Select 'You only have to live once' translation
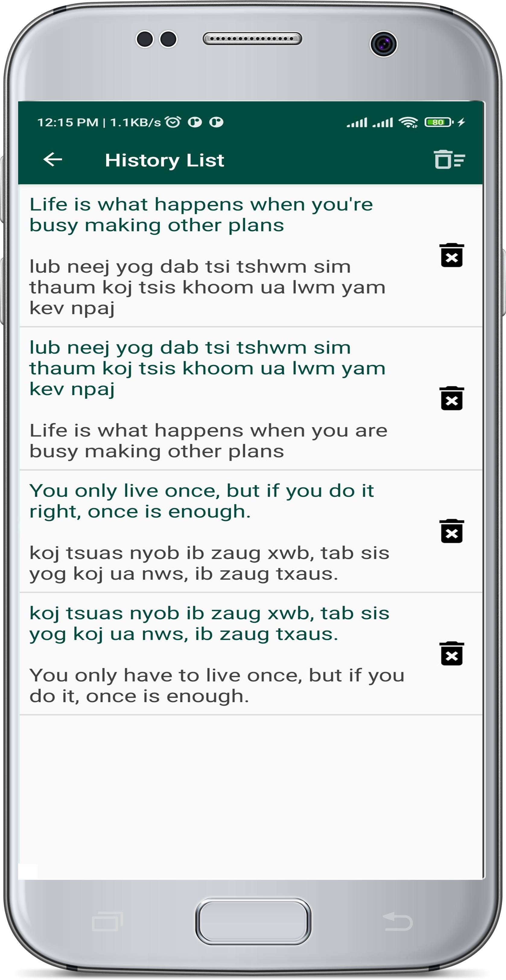Screen dimensions: 506x980 pos(217,686)
